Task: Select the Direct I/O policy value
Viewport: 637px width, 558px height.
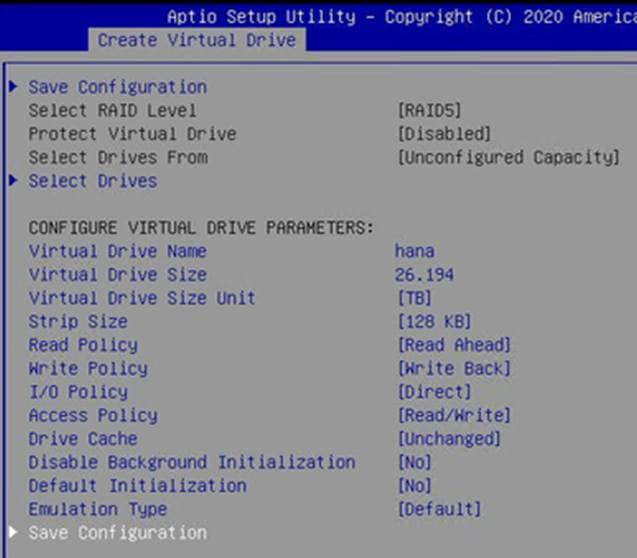Action: 434,392
